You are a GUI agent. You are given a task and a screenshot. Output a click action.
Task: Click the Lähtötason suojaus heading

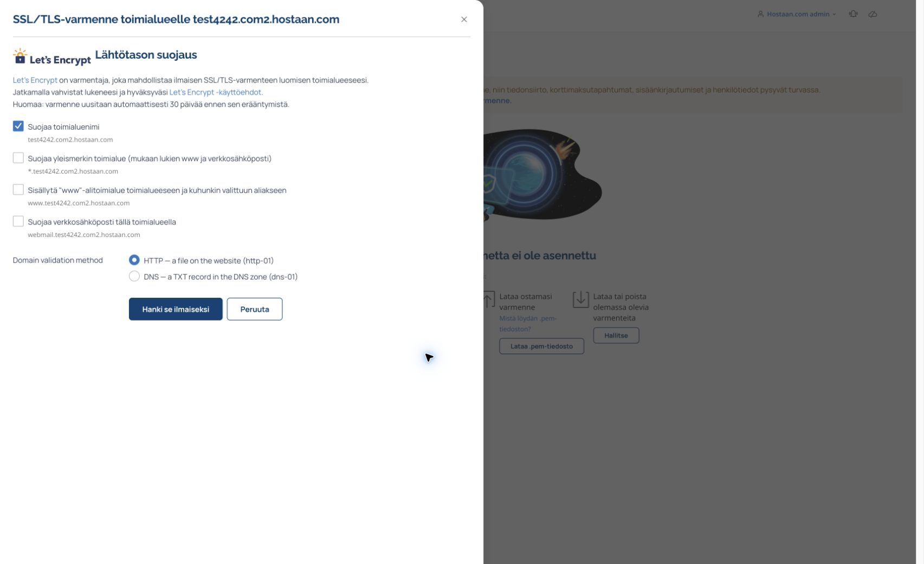pos(146,55)
